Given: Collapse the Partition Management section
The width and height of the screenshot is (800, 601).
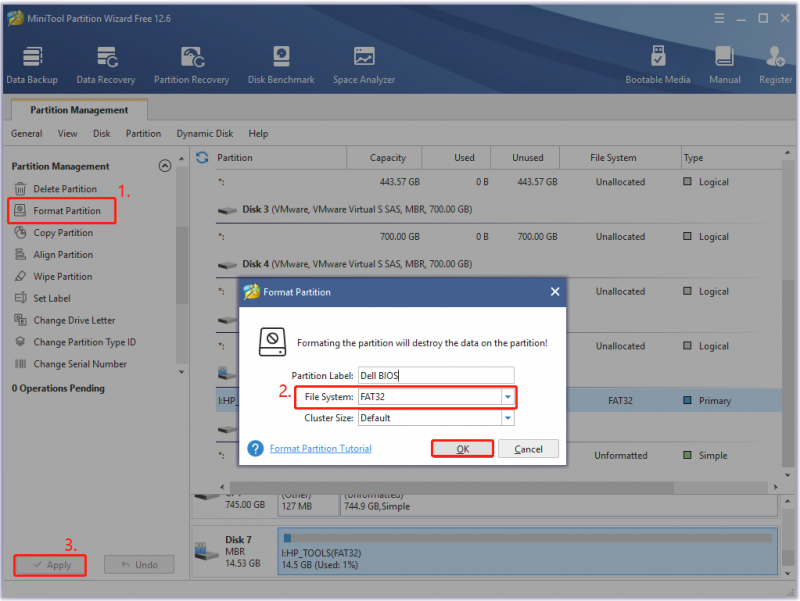Looking at the screenshot, I should coord(165,166).
